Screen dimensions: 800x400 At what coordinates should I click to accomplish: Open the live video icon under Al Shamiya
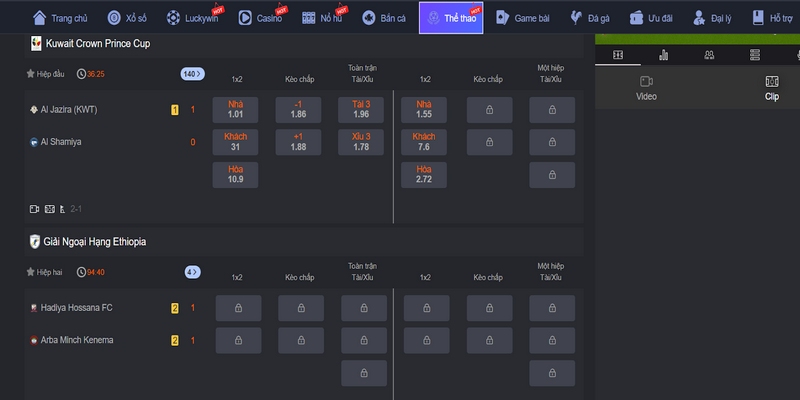click(34, 209)
